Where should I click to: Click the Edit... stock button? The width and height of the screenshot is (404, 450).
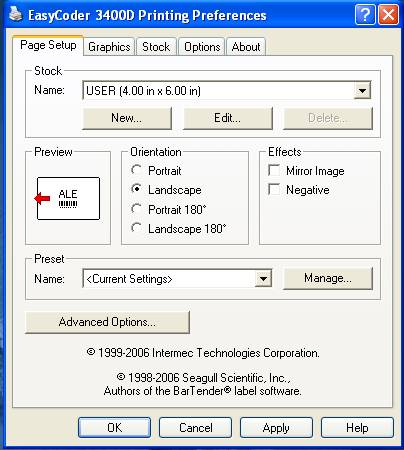[x=228, y=118]
